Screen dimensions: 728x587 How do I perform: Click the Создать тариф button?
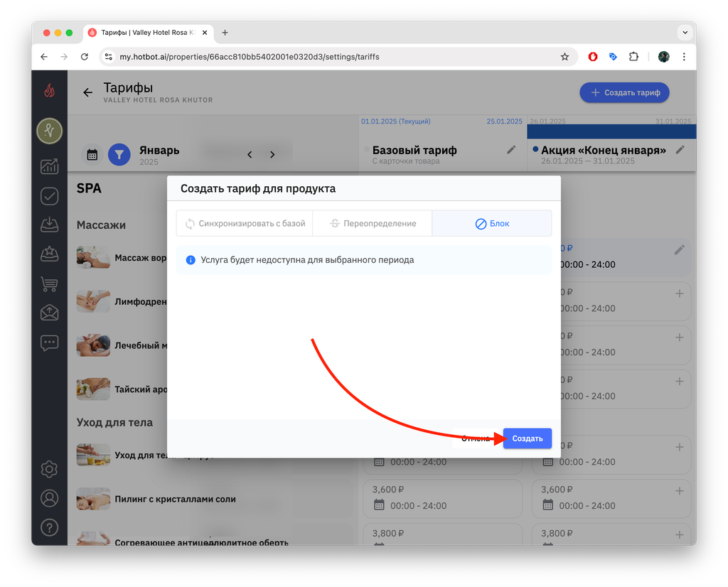pyautogui.click(x=624, y=92)
